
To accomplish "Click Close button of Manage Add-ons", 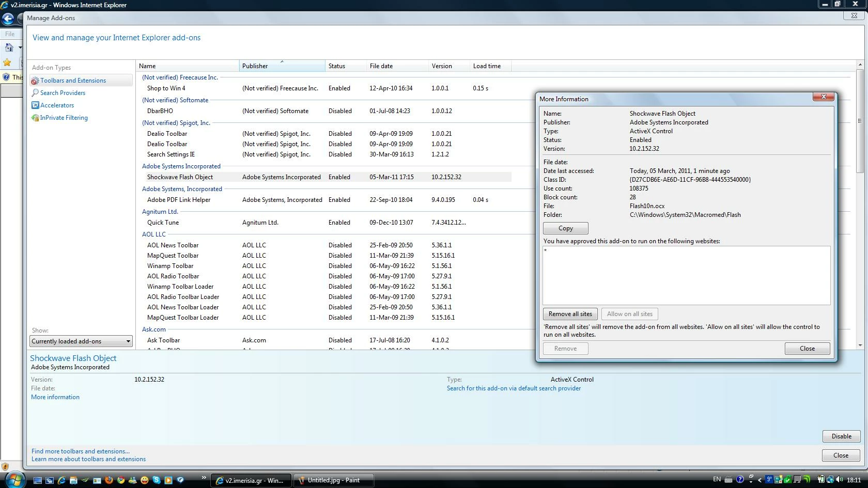I will (841, 455).
